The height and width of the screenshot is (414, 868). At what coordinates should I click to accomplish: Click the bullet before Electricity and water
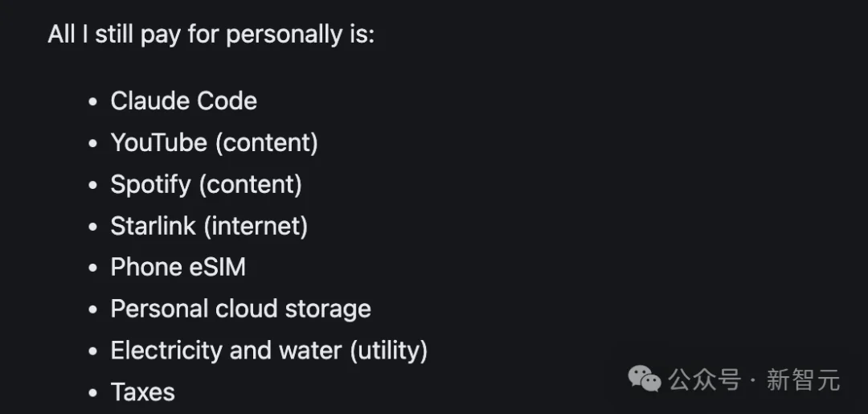pos(93,351)
